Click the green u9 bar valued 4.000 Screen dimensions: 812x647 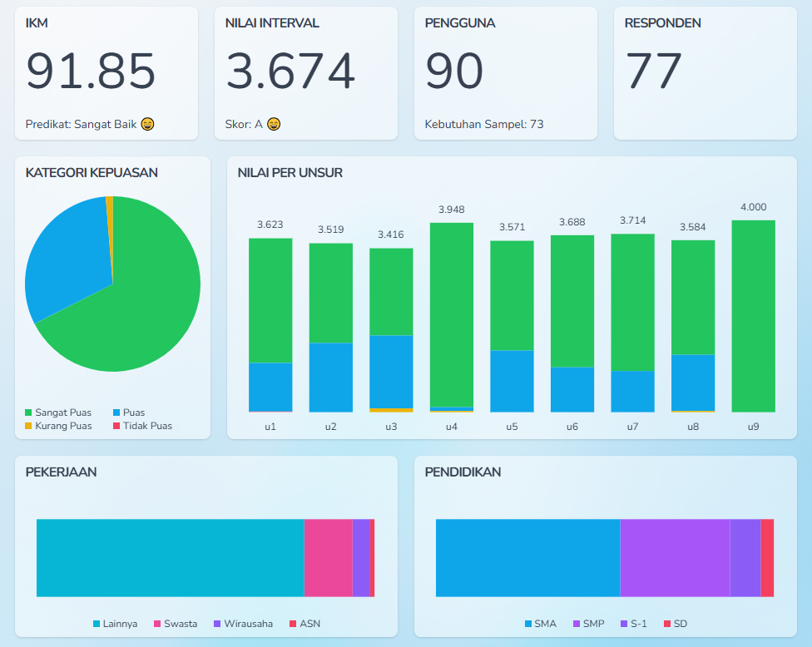pos(753,316)
